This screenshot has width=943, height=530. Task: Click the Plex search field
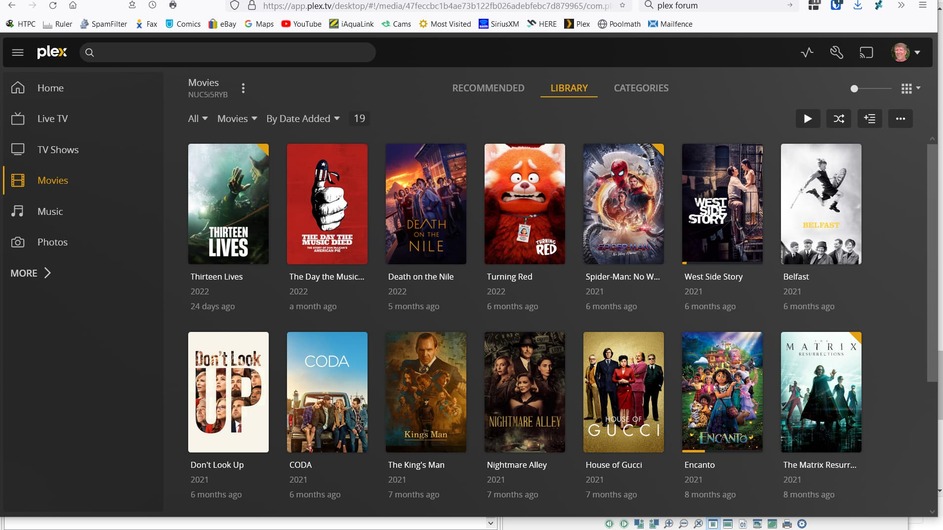[x=228, y=52]
